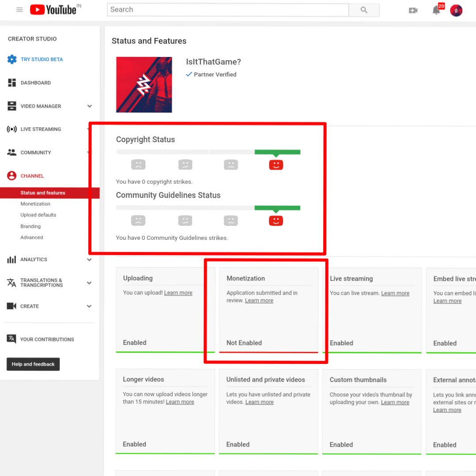Open Monetization in Channel submenu
Viewport: 476px width, 476px height.
(35, 204)
